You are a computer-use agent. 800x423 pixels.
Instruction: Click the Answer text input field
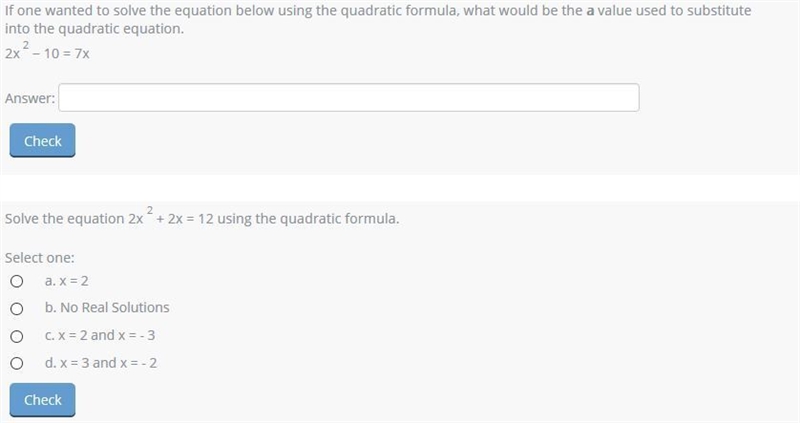(x=348, y=97)
